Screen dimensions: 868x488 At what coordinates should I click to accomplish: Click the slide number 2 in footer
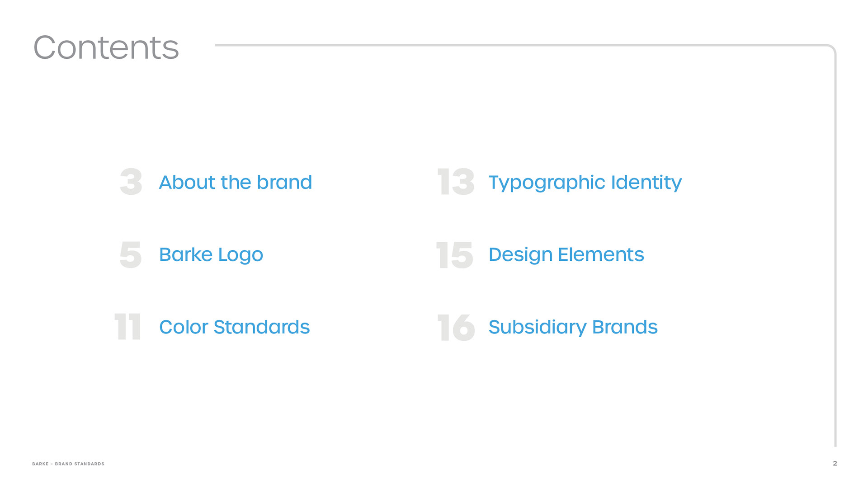(835, 464)
